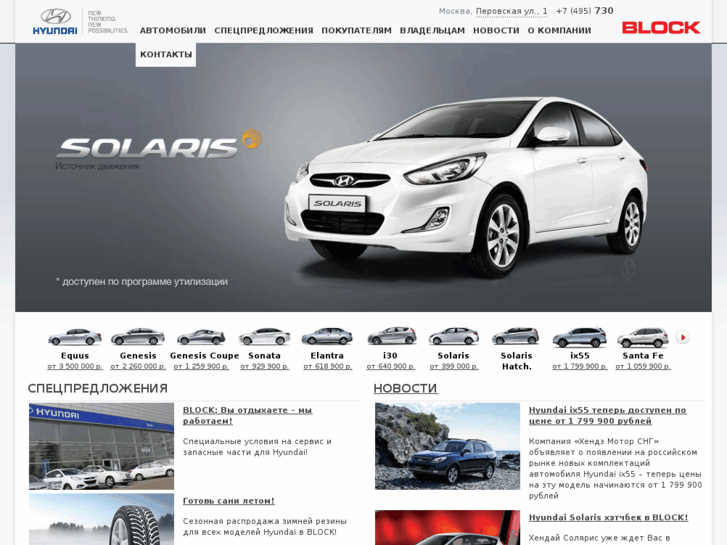
Task: Open the АВТОМОБИЛИ menu
Action: point(173,31)
